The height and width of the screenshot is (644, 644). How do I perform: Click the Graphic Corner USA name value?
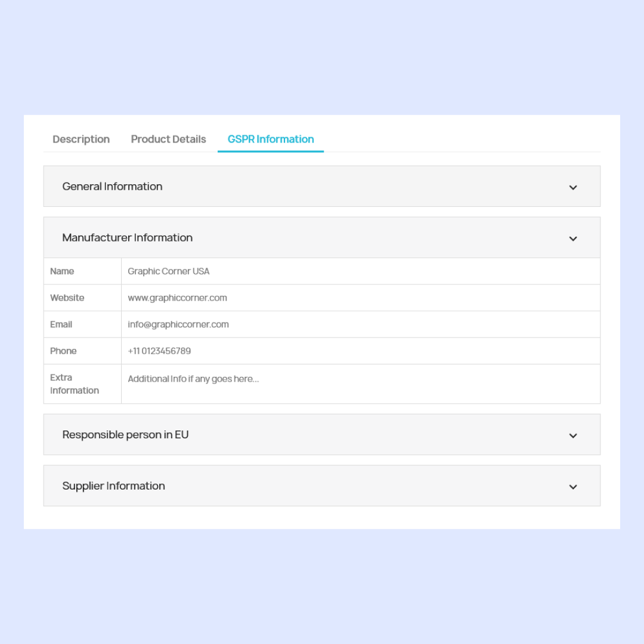click(169, 271)
